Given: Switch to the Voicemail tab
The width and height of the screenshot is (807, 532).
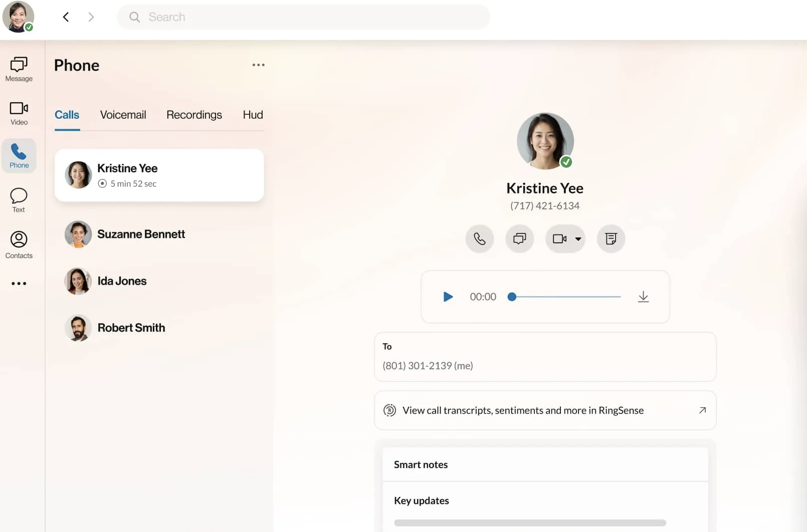Looking at the screenshot, I should [123, 115].
